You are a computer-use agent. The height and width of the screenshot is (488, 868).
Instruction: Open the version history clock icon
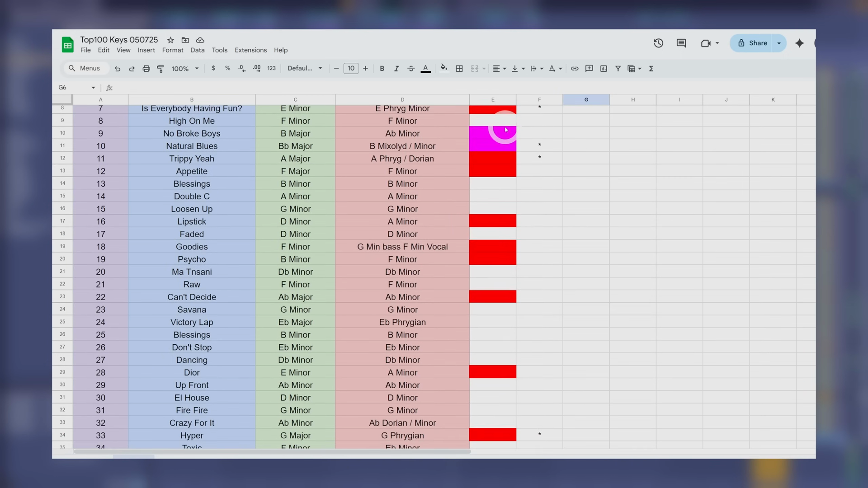pos(658,43)
